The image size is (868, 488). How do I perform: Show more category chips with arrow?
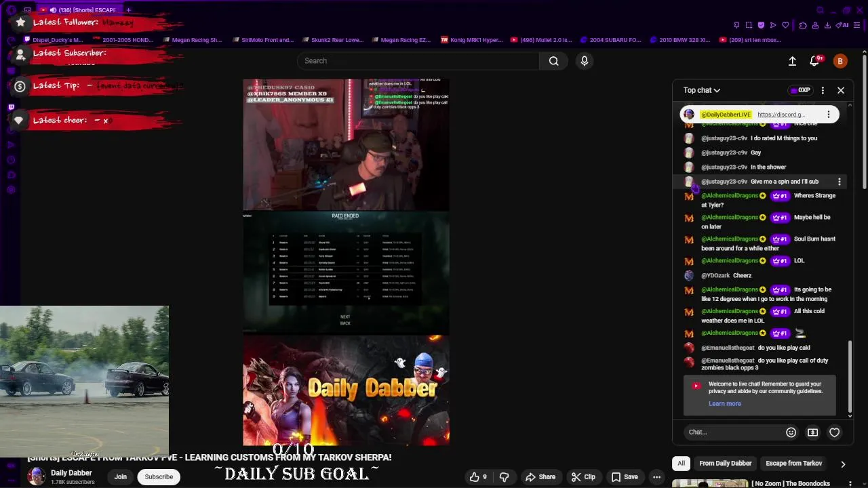[x=843, y=464]
